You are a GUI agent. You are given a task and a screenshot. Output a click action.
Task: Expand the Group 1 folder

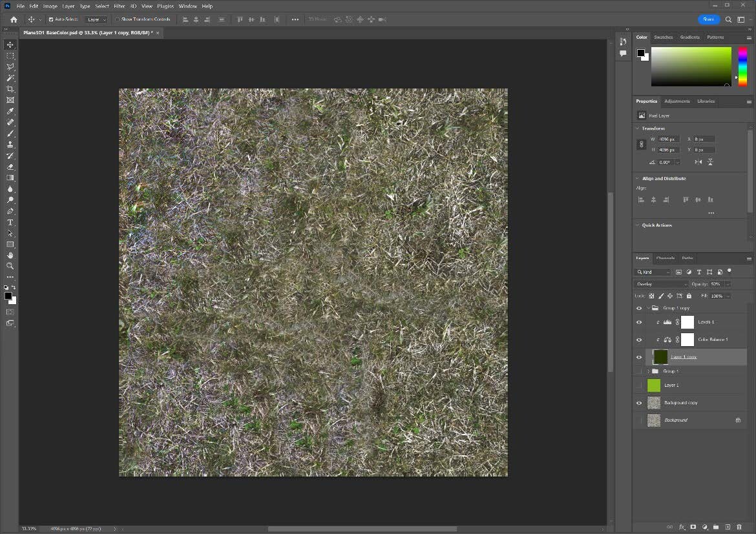(x=647, y=371)
